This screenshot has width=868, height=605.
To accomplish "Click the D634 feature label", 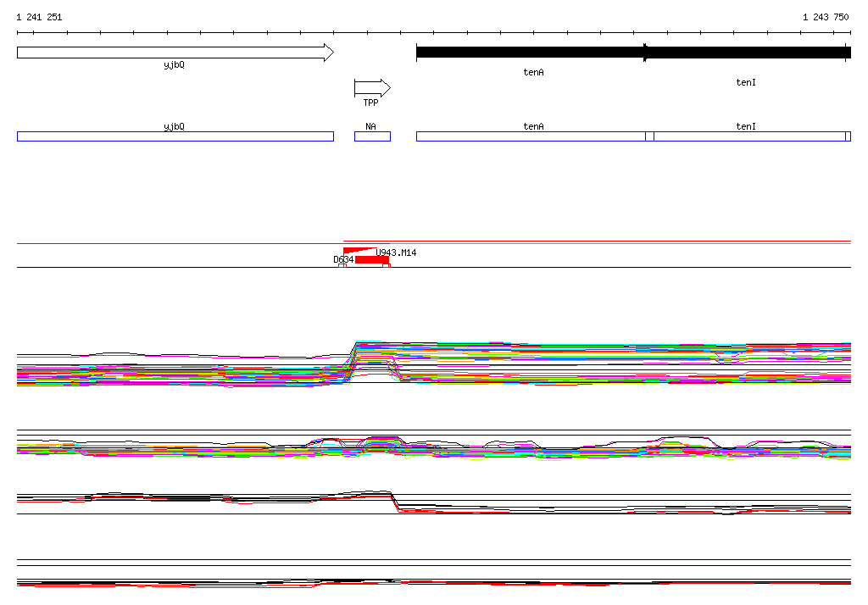I will tap(343, 259).
